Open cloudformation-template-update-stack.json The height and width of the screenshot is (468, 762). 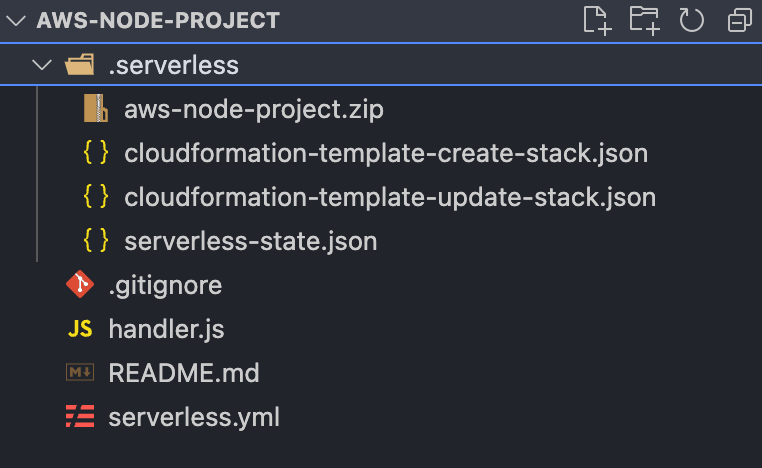[390, 197]
